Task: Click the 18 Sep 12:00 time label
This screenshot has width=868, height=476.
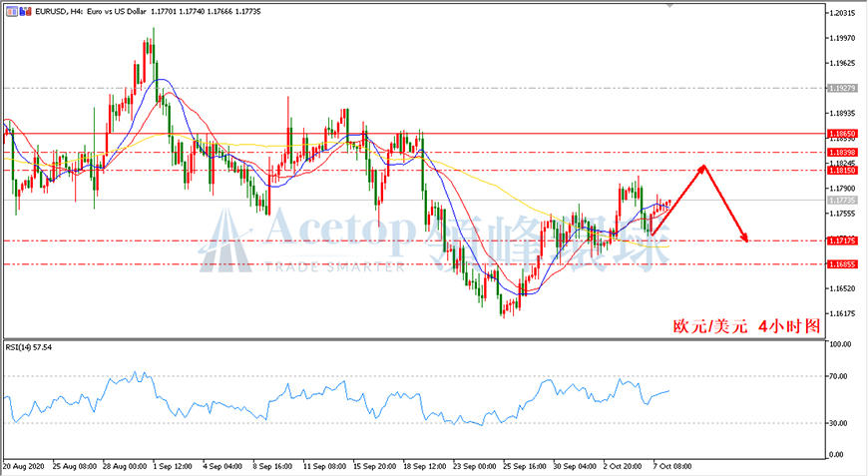Action: (425, 467)
